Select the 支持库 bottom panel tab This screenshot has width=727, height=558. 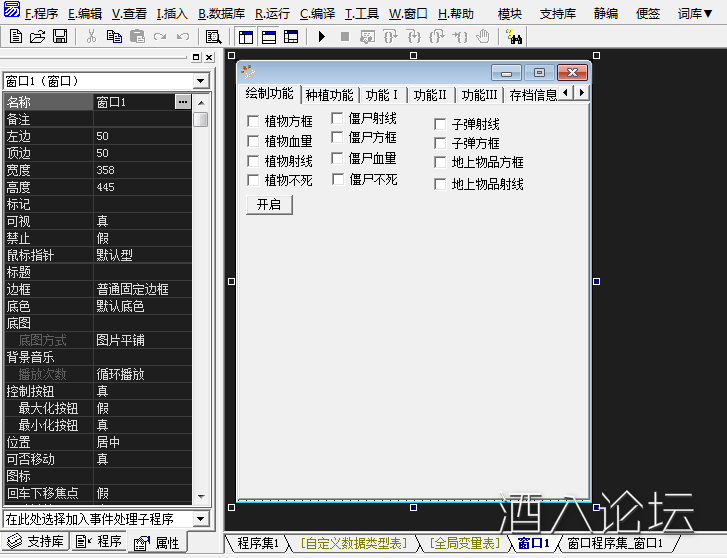[37, 542]
